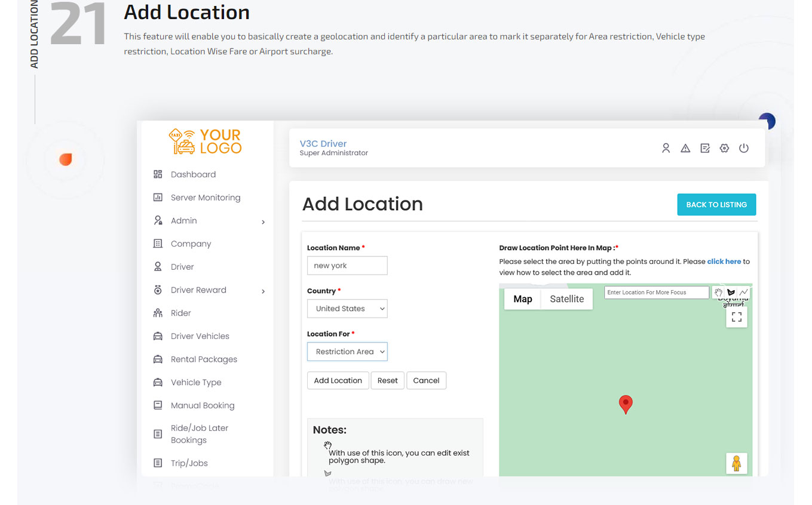Open Manual Booking menu item
Screen dimensions: 812x505
pyautogui.click(x=203, y=405)
